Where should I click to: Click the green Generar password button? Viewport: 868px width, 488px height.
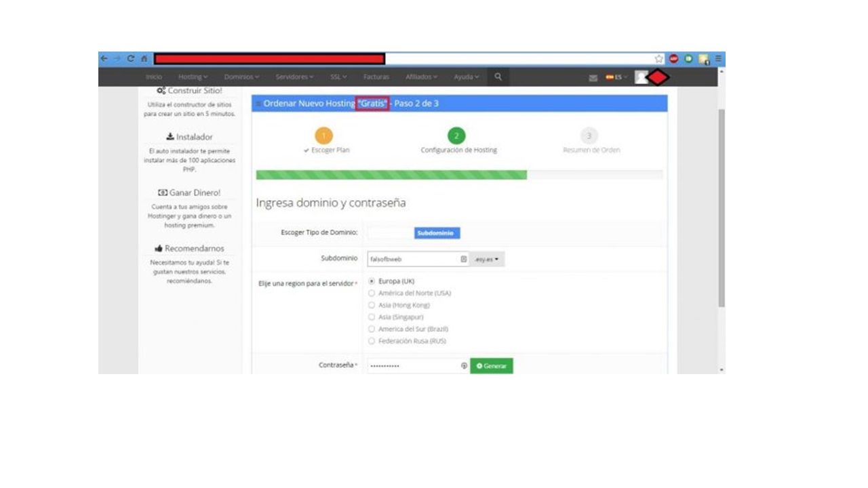pyautogui.click(x=492, y=366)
